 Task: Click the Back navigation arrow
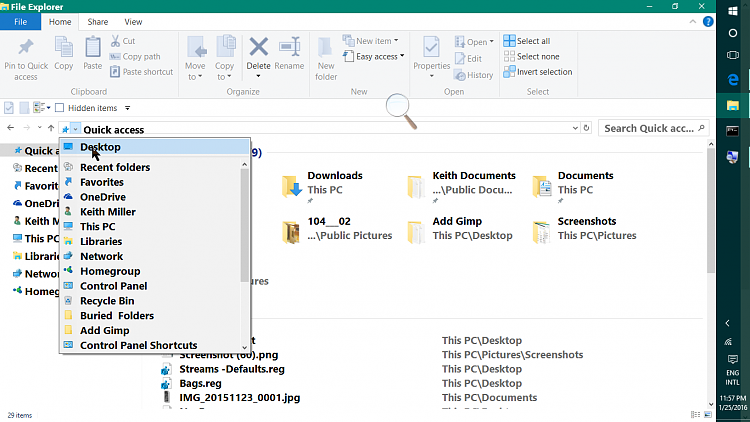[11, 128]
